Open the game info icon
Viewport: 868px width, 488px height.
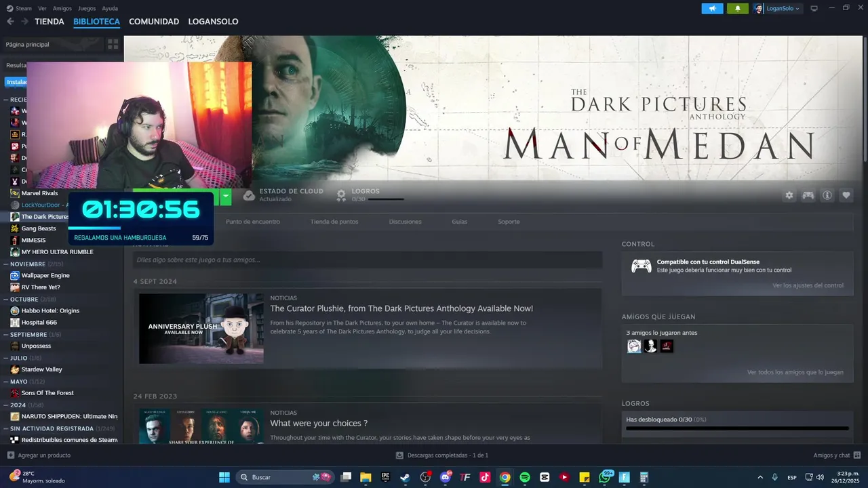click(x=827, y=195)
